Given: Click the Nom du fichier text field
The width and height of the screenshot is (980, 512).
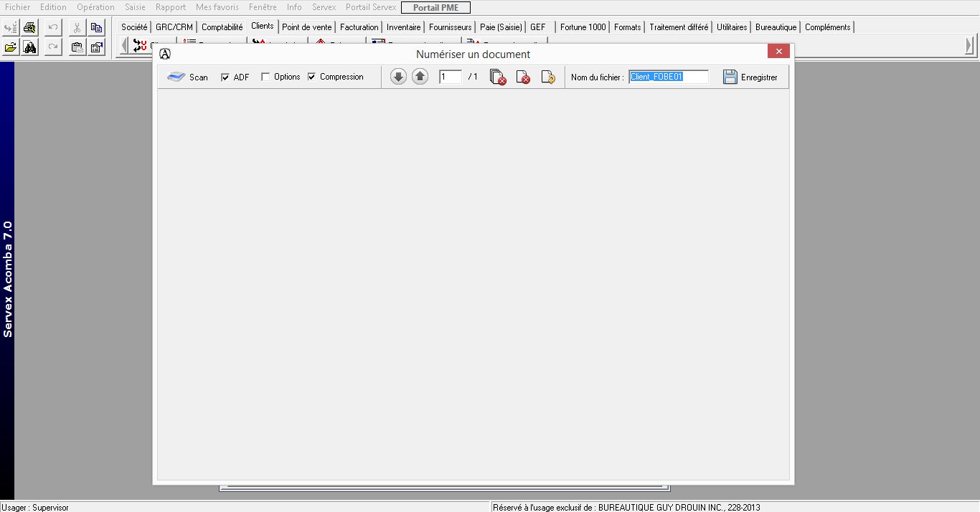Looking at the screenshot, I should [668, 77].
